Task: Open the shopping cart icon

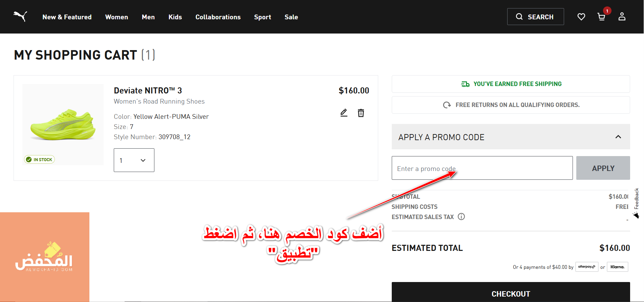Action: coord(601,17)
